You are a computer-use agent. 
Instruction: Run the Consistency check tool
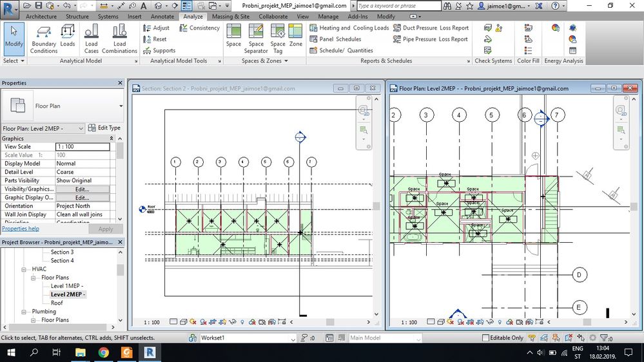[x=199, y=28]
